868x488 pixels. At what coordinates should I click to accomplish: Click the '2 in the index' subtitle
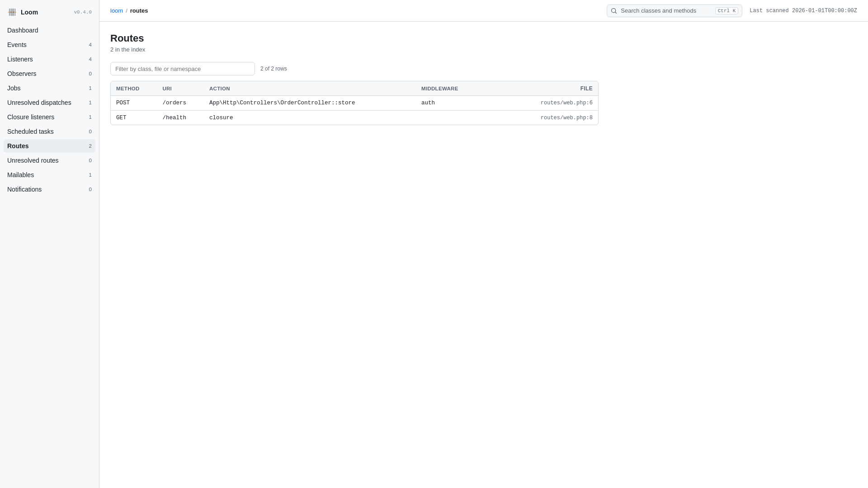tap(128, 50)
